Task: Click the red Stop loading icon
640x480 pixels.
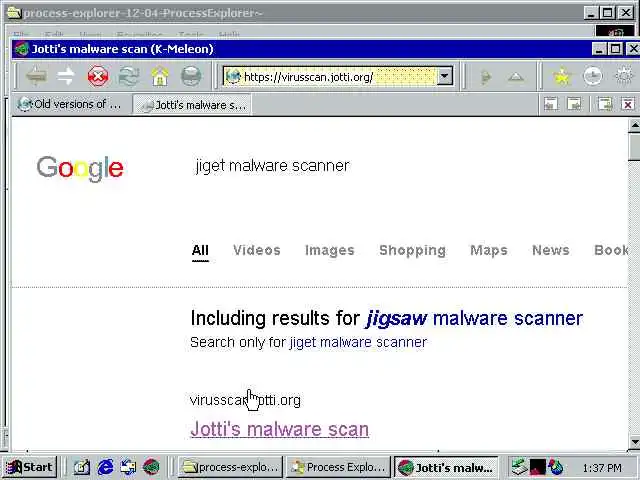Action: pos(98,76)
